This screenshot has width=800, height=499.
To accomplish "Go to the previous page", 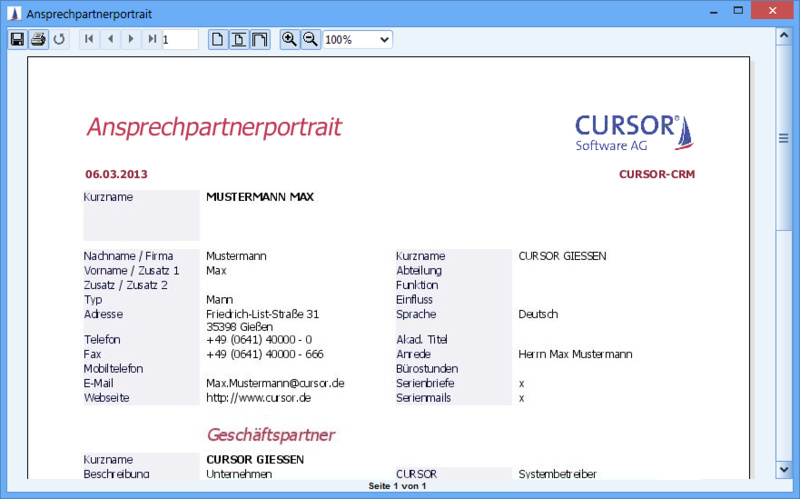I will 110,40.
